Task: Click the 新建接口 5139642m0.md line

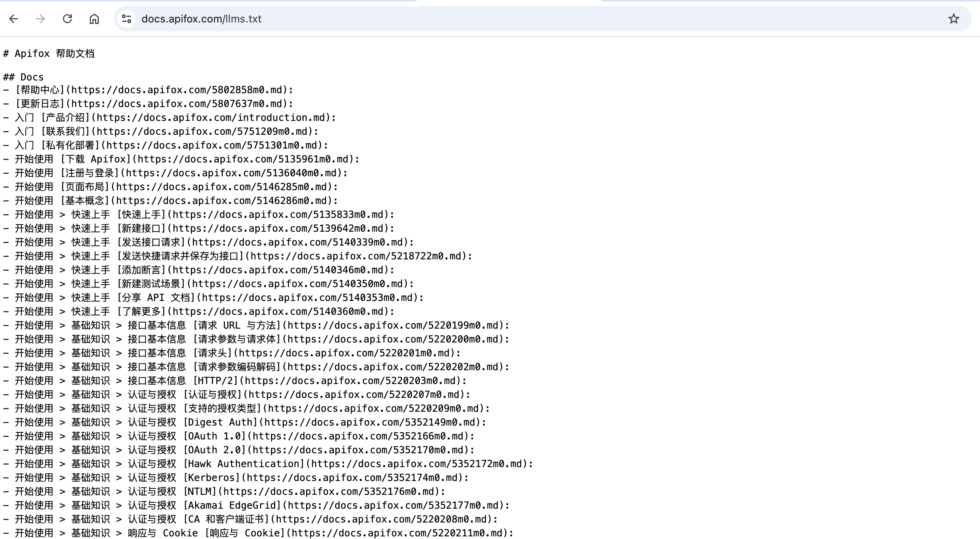Action: 199,228
